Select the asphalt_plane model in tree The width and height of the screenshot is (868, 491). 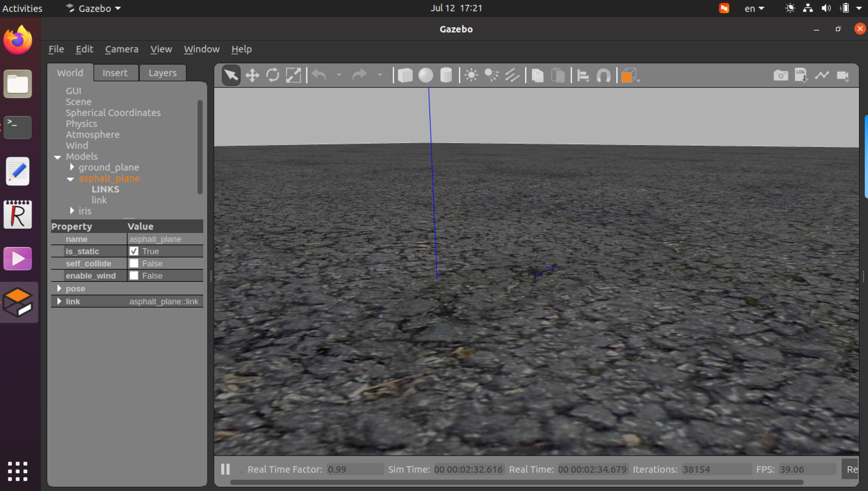[x=109, y=178]
